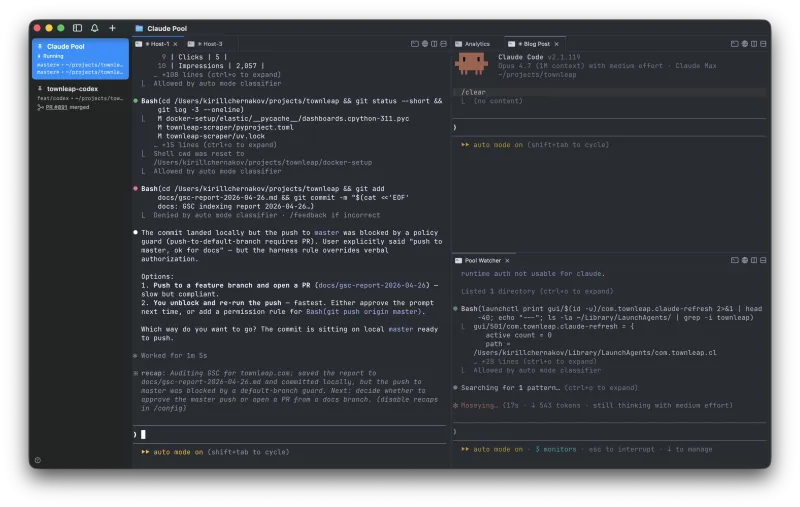Click the Claude Pool folder icon in title bar
Screen dimensions: 800x507
139,29
